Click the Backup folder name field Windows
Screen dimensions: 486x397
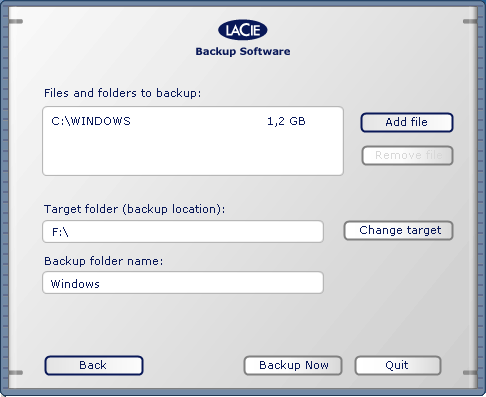click(183, 283)
